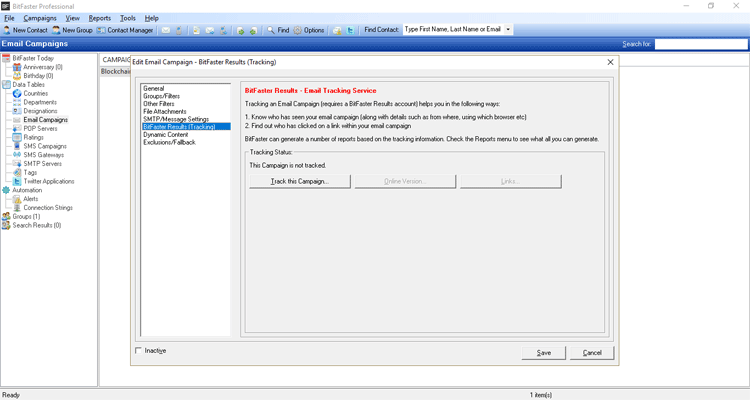Image resolution: width=750 pixels, height=400 pixels.
Task: Click the Twitter bird toolbar icon
Action: [351, 30]
